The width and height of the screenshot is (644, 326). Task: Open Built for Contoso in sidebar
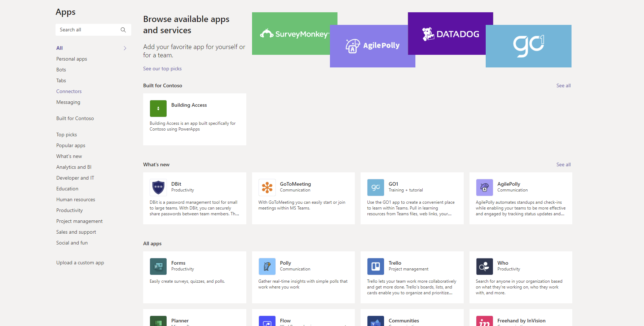pos(75,118)
